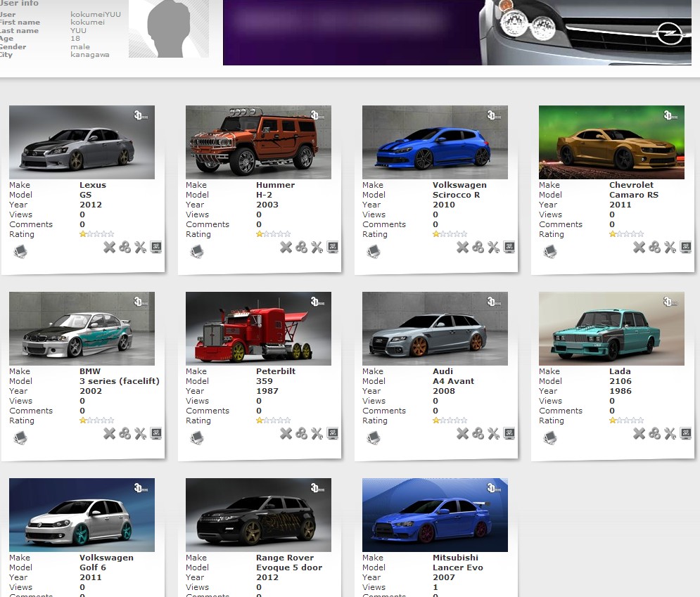Screen dimensions: 700x597
Task: Open the orange Hummer H-2 thumbnail
Action: click(x=258, y=142)
